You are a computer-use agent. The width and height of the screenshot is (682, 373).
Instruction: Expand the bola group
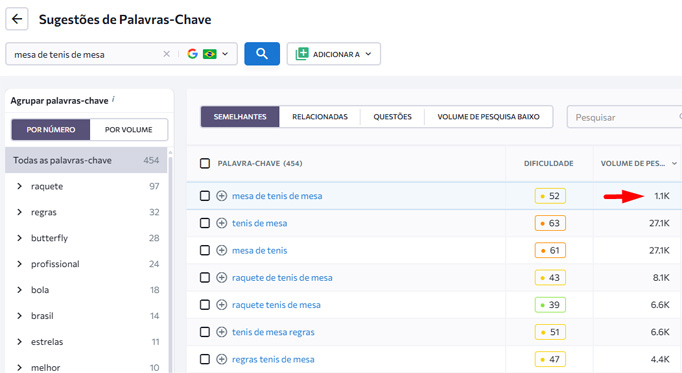[x=19, y=290]
